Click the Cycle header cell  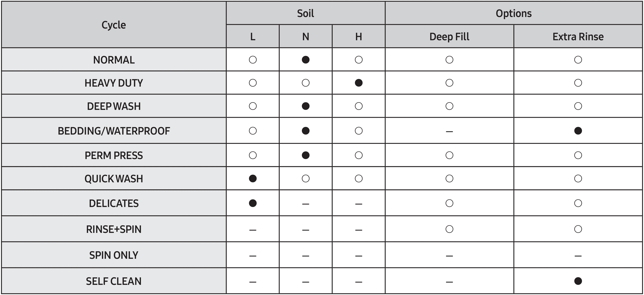(x=114, y=25)
